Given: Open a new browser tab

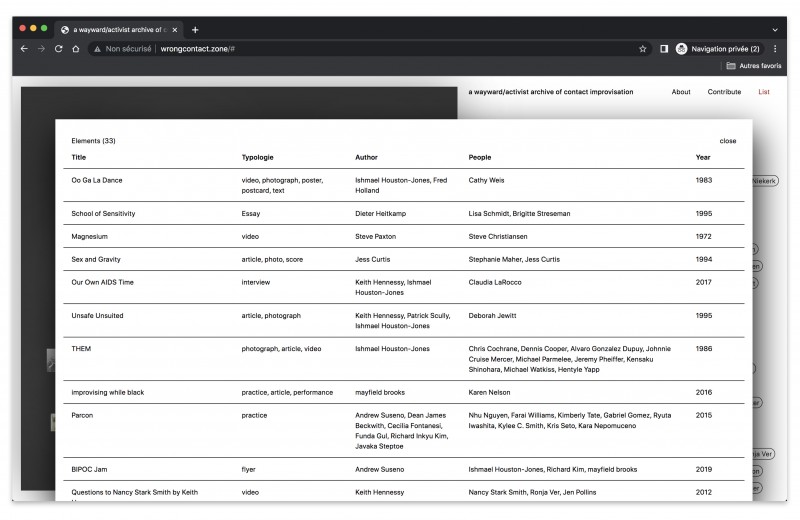Looking at the screenshot, I should pos(195,29).
